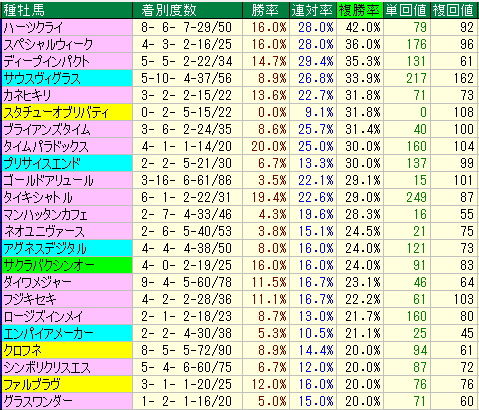Click タイムパラドックス win rate 20.0%
479x410 pixels.
point(269,146)
